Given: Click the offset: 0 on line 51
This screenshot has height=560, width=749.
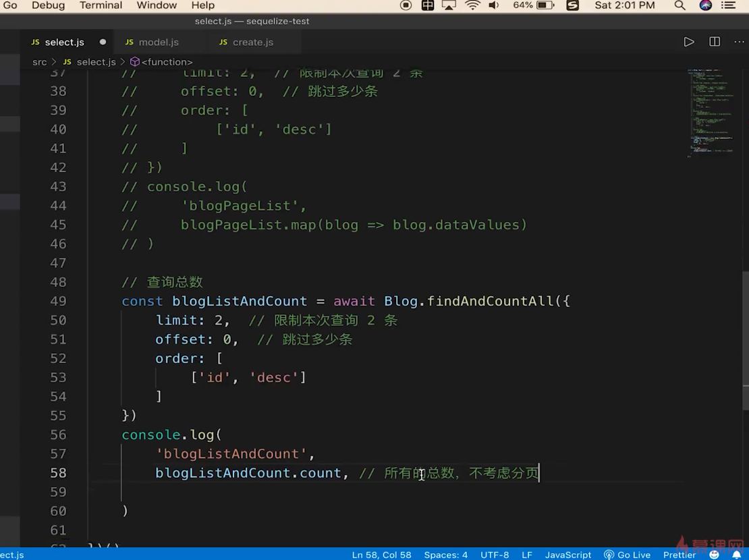Looking at the screenshot, I should pos(194,339).
